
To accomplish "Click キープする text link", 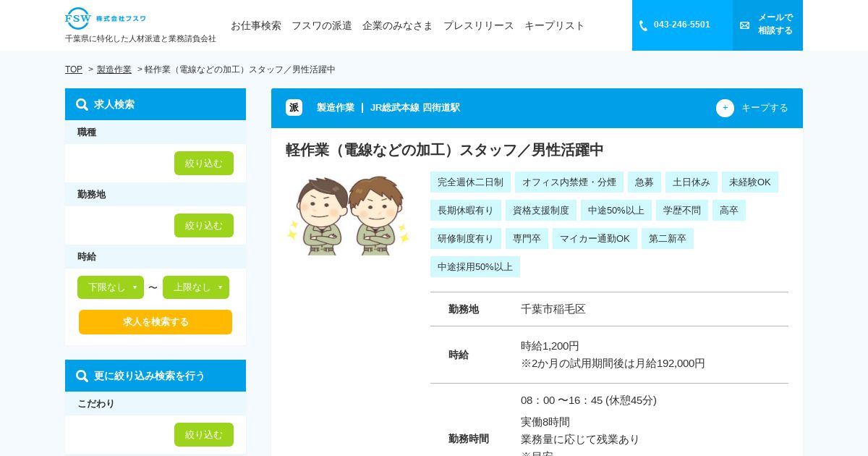I will (765, 108).
